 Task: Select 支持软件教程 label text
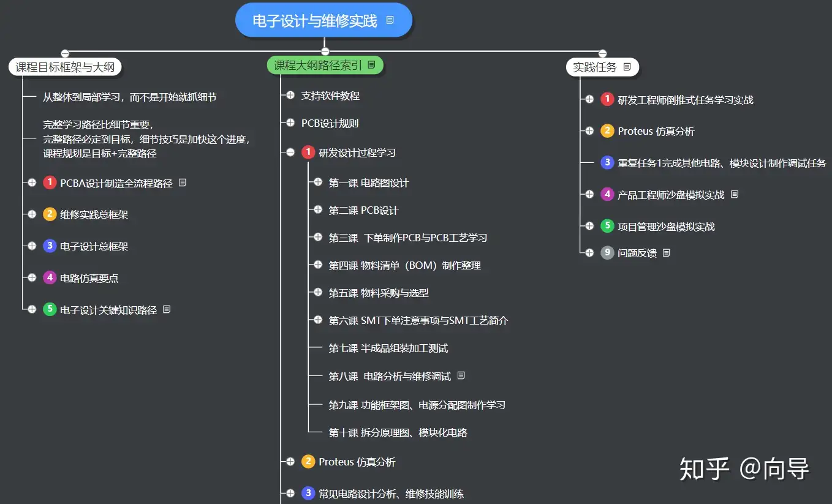click(x=330, y=96)
